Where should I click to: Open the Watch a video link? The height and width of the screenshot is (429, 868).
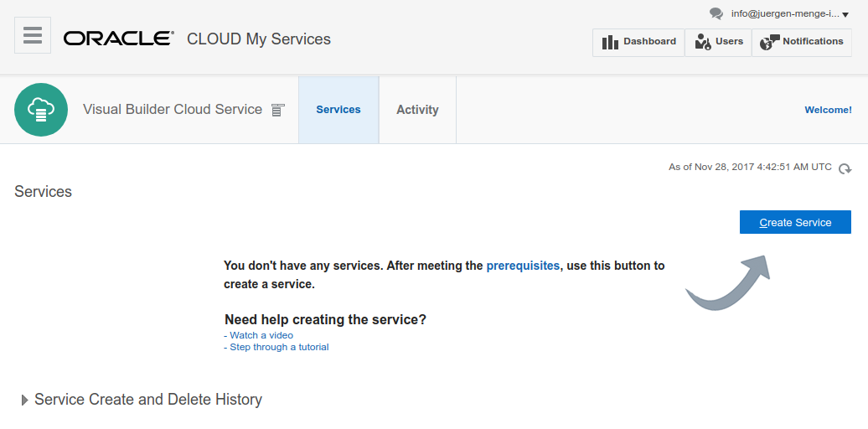click(259, 335)
